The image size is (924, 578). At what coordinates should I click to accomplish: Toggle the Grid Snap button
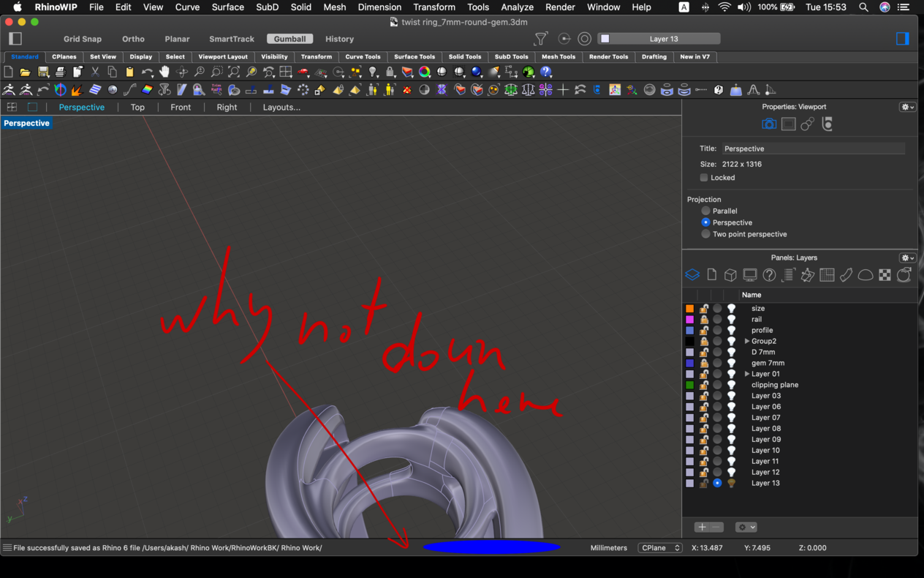pos(83,39)
